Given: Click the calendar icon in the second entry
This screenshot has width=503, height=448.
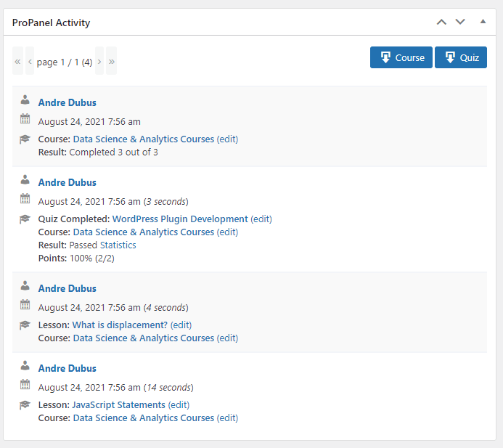Looking at the screenshot, I should 25,199.
